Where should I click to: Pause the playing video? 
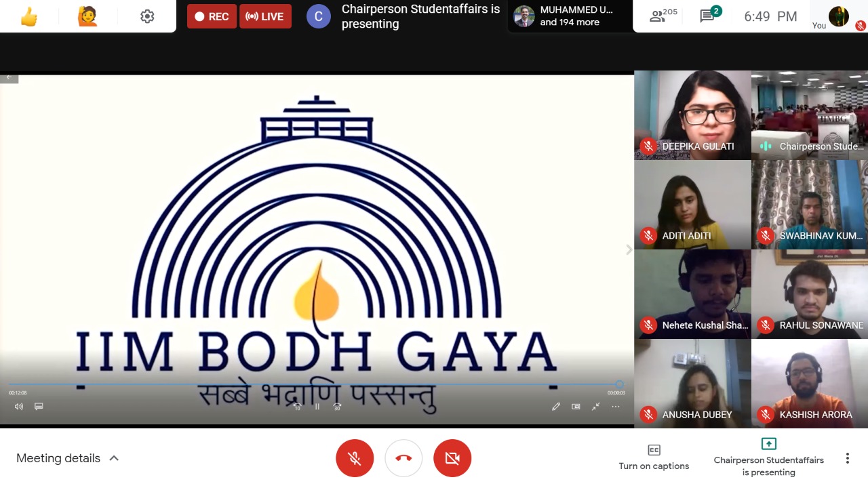(317, 407)
